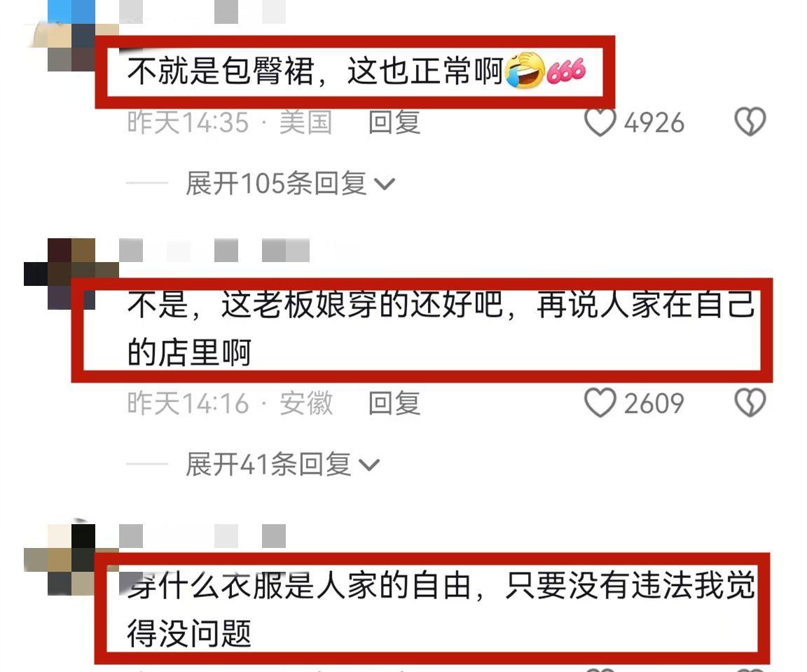807x672 pixels.
Task: Reply to the comment from 安徽
Action: point(394,403)
